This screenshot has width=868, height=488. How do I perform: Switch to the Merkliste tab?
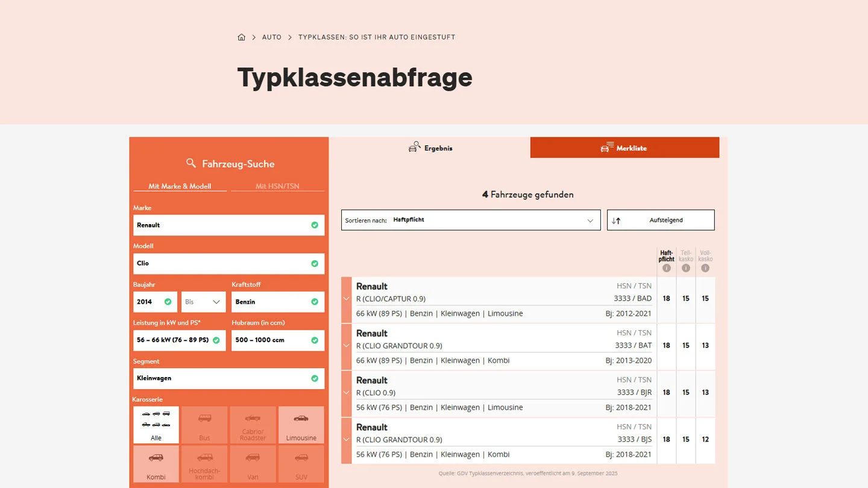(x=624, y=148)
